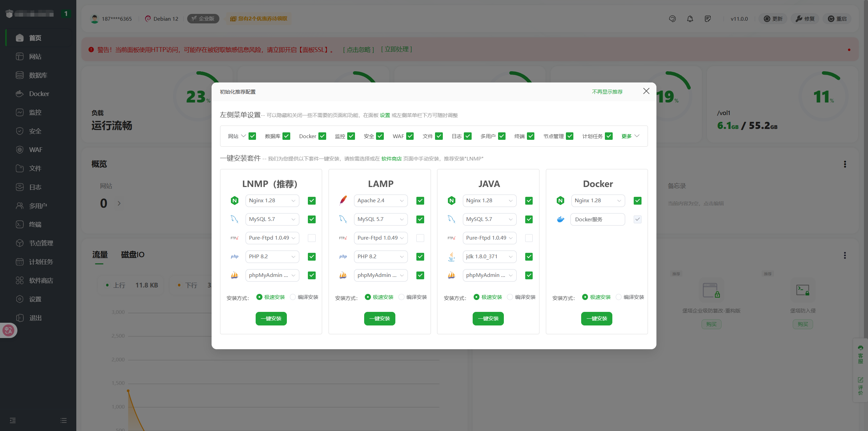Uncheck the WAF menu checkbox in the dialog

pyautogui.click(x=410, y=136)
